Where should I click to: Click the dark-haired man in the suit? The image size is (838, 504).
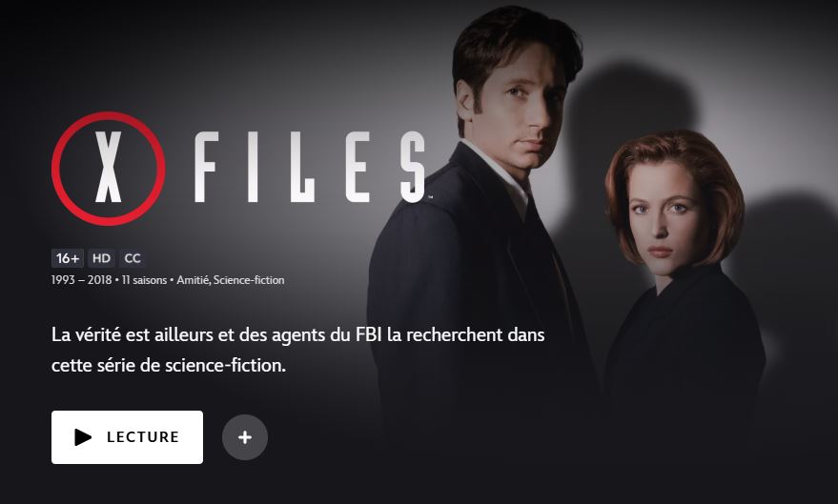(481, 240)
